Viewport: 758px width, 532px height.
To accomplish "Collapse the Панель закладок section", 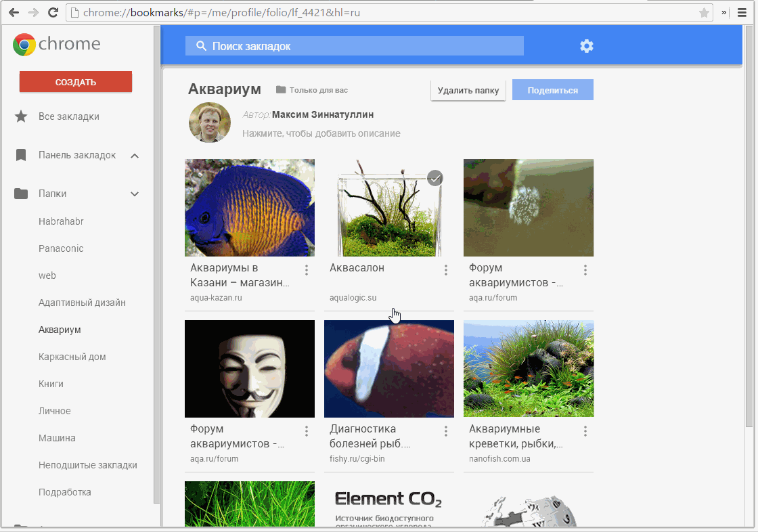I will click(135, 155).
